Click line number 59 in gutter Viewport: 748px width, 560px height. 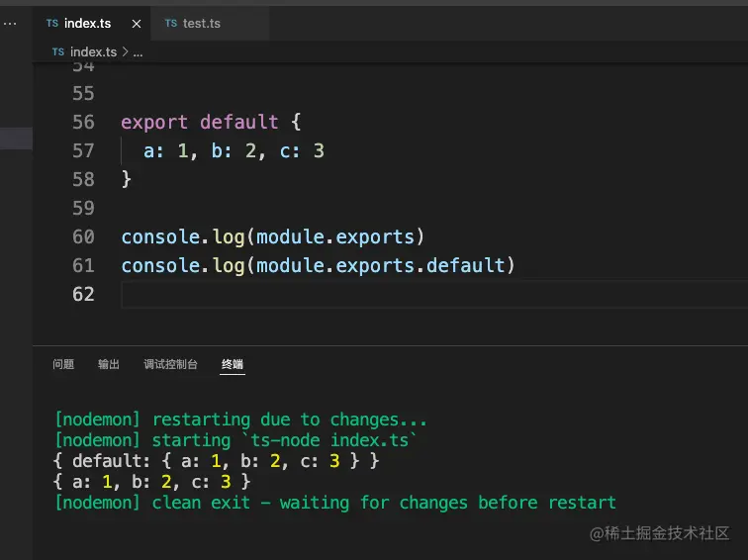tap(83, 208)
